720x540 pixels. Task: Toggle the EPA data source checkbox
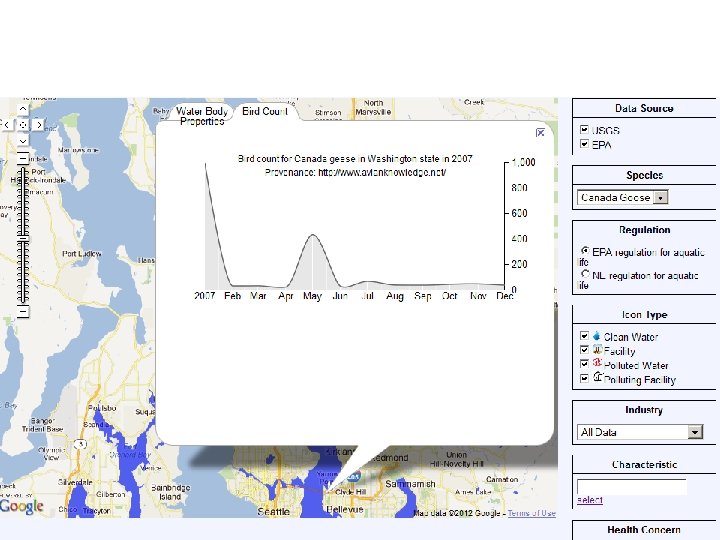(584, 144)
